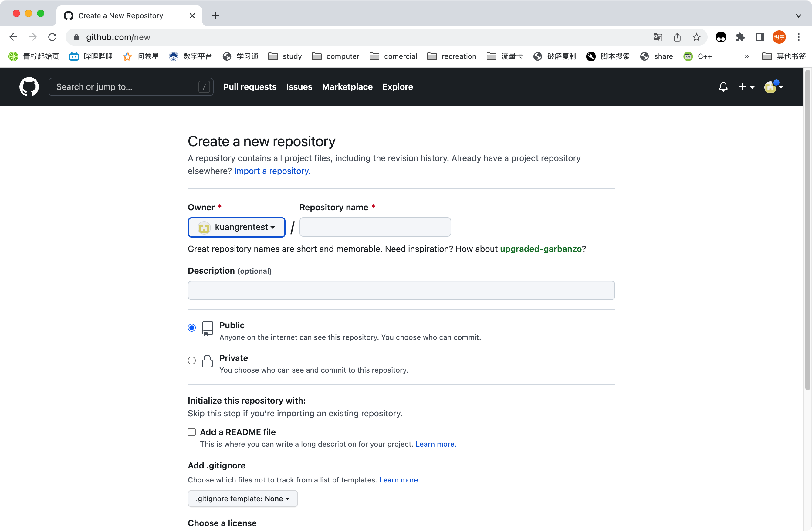The width and height of the screenshot is (812, 531).
Task: Go to Pull requests
Action: coord(250,87)
